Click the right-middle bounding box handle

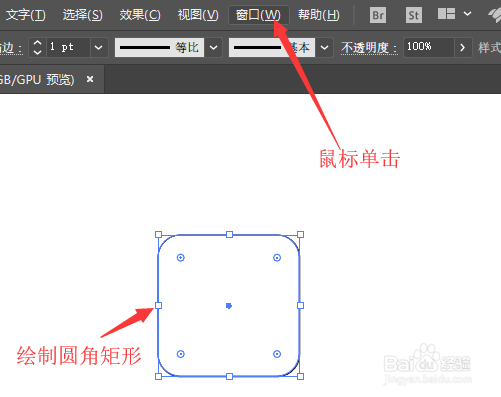300,306
